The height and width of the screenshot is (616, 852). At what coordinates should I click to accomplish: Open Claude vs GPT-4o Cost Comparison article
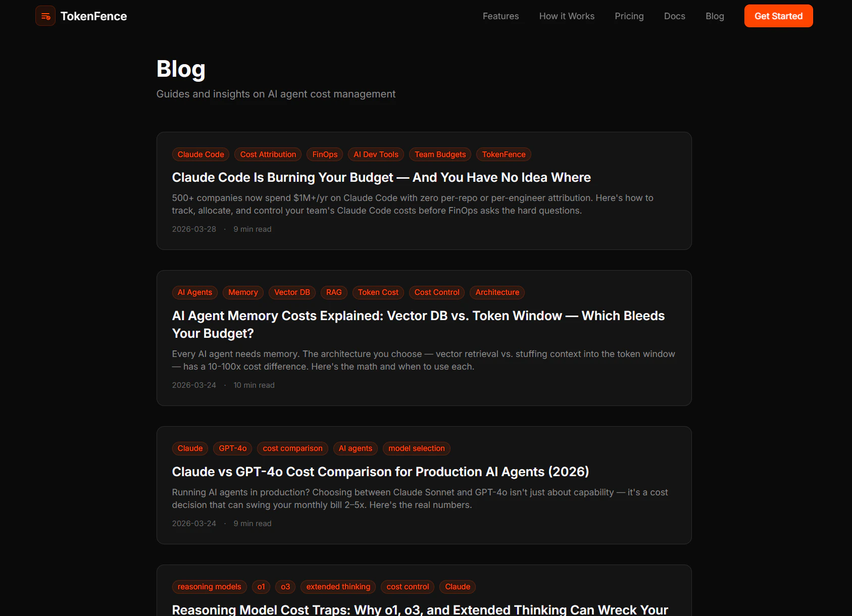tap(380, 472)
